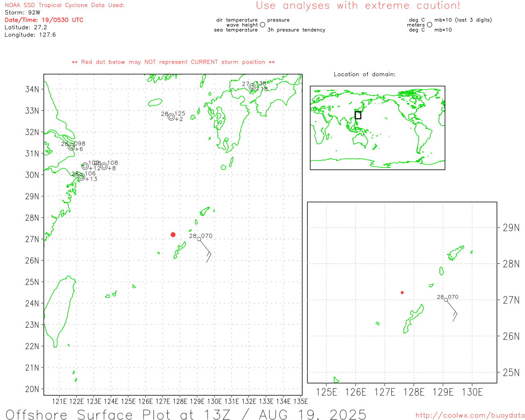Viewport: 525px width, 420px height.
Task: Select the 'Latitude: 27.2' value
Action: pyautogui.click(x=26, y=27)
